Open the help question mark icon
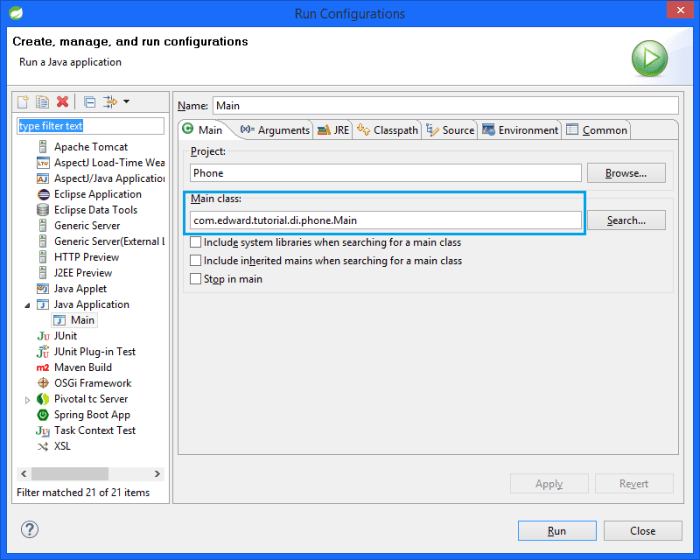The image size is (700, 560). (29, 529)
